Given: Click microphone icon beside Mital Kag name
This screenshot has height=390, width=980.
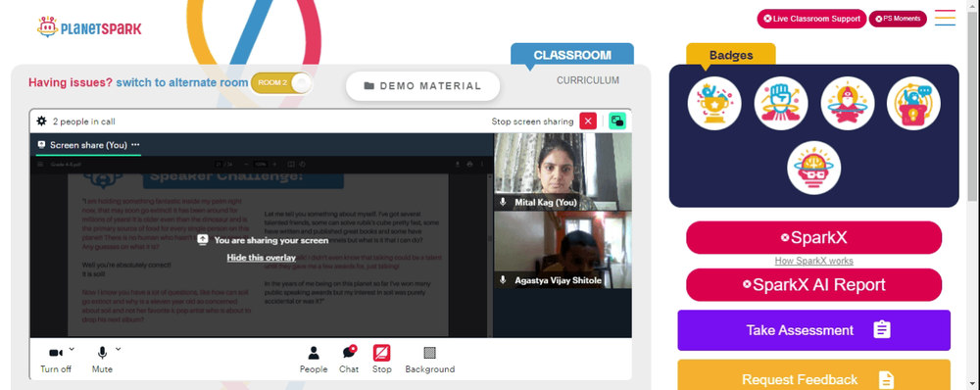Looking at the screenshot, I should [503, 203].
